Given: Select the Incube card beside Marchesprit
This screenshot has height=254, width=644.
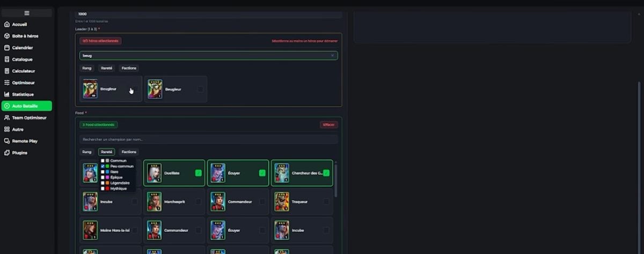Looking at the screenshot, I should pos(112,201).
